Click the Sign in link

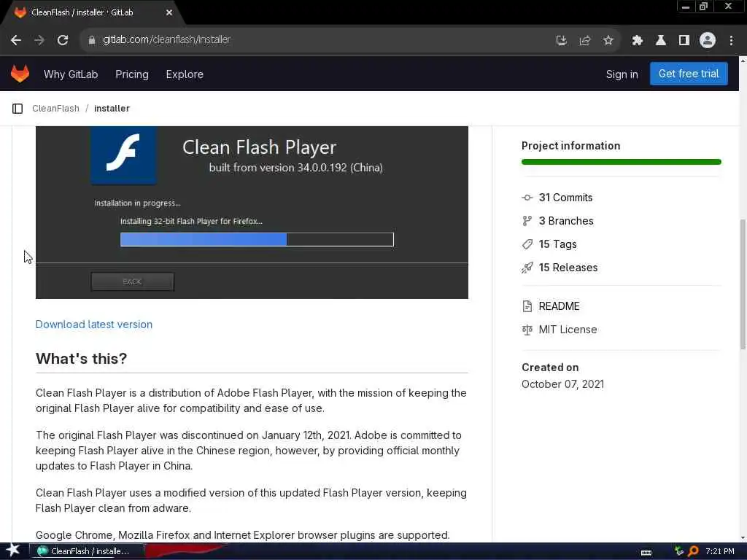click(x=622, y=74)
